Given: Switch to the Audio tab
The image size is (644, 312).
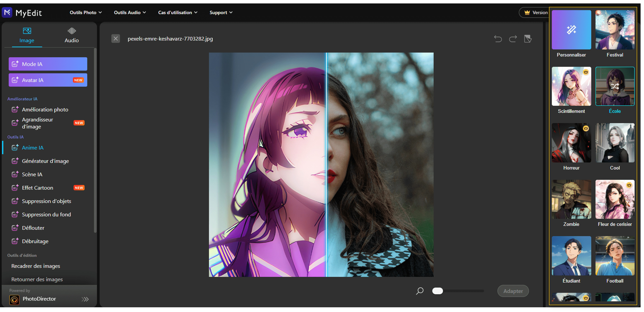Looking at the screenshot, I should coord(71,35).
